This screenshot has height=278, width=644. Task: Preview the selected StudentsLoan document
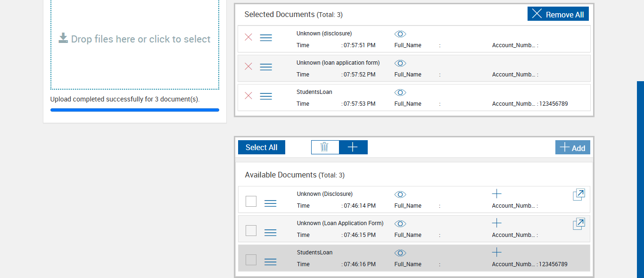400,93
